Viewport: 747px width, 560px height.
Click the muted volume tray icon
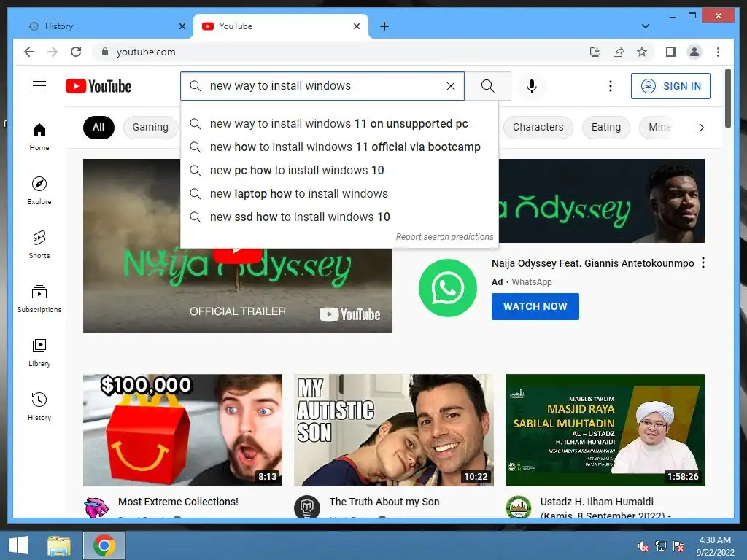[643, 546]
